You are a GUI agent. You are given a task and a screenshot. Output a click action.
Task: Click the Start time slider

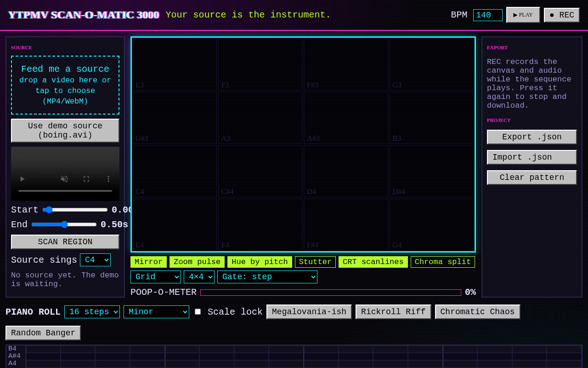click(75, 210)
